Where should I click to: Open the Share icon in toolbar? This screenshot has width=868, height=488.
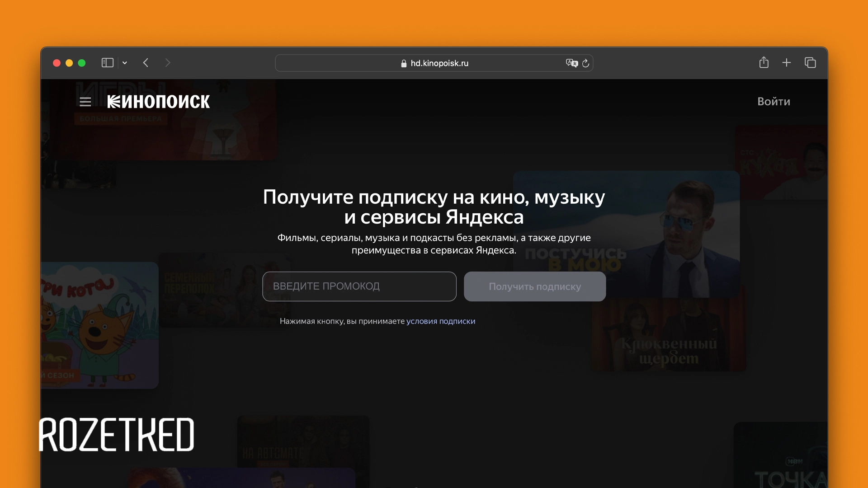tap(764, 62)
